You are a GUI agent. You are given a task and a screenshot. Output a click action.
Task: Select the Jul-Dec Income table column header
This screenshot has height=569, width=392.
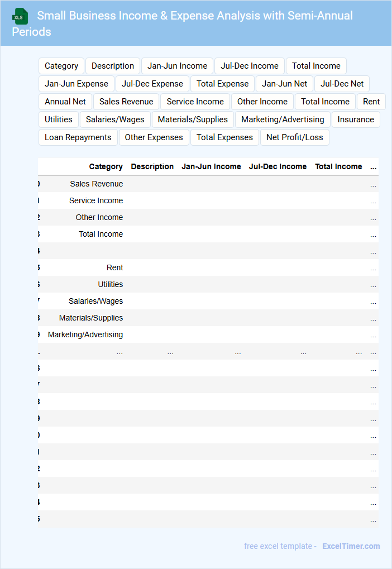tap(278, 166)
